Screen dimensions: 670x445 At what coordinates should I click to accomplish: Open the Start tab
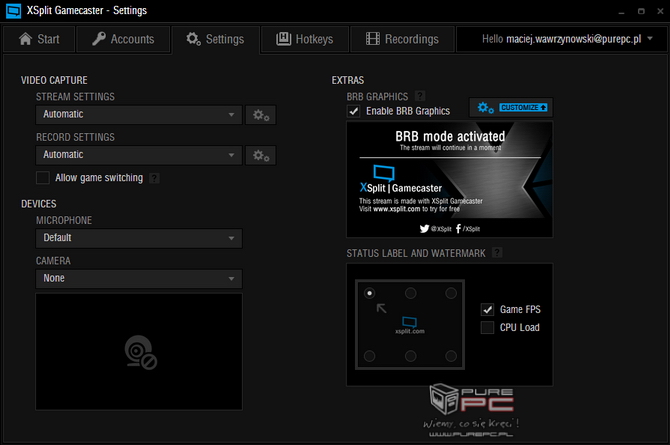coord(39,39)
